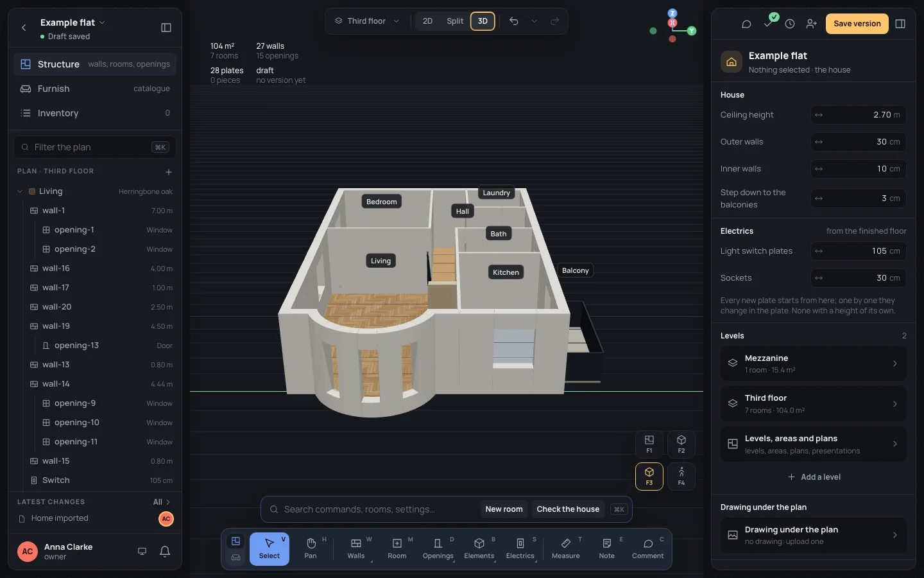Switch to F4 walkthrough view

[x=681, y=476]
